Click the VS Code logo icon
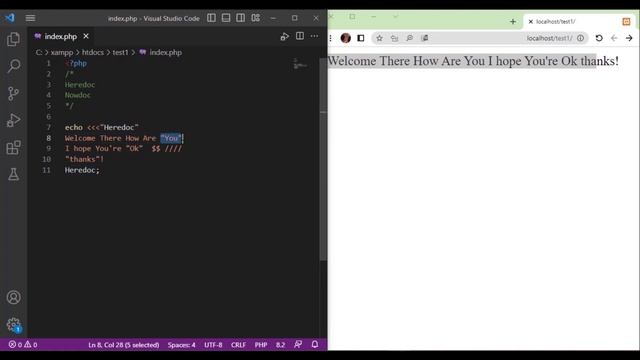 [10, 18]
